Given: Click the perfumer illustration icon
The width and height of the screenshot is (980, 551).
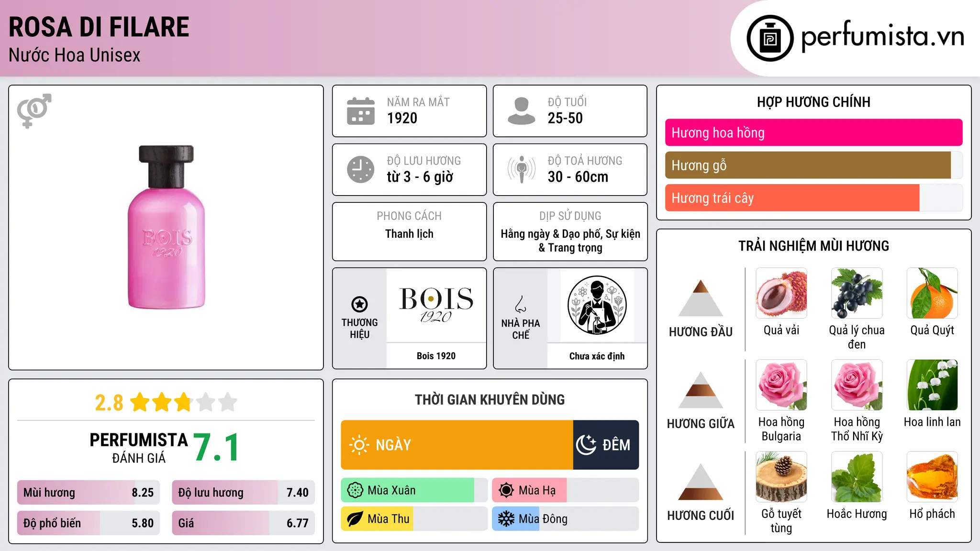Looking at the screenshot, I should [x=597, y=305].
